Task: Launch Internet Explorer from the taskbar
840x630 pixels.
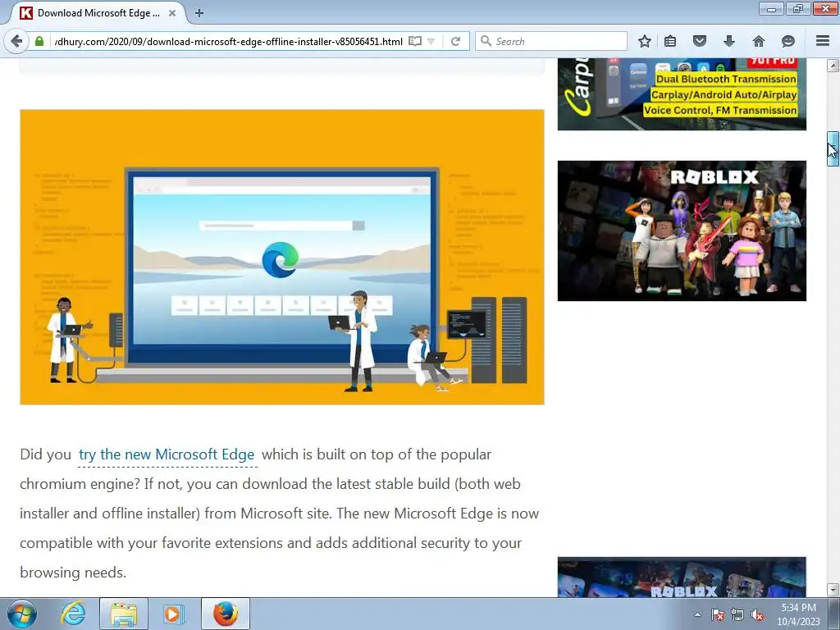Action: 73,614
